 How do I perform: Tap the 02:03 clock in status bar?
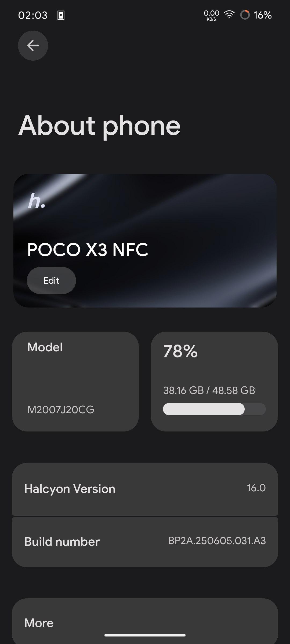(33, 15)
